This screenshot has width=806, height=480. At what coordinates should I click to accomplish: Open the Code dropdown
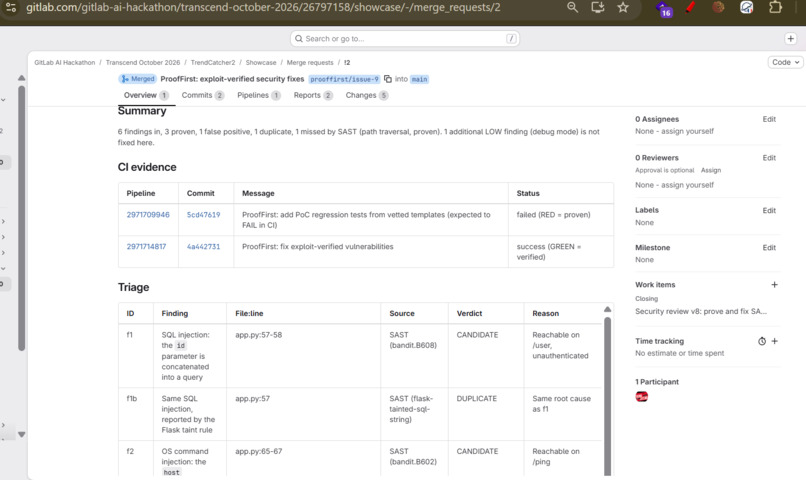click(x=785, y=62)
